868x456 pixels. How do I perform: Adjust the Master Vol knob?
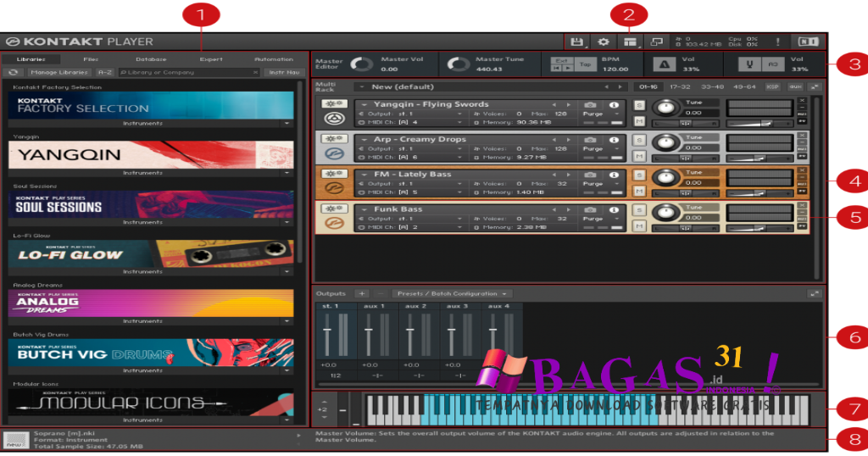point(361,64)
